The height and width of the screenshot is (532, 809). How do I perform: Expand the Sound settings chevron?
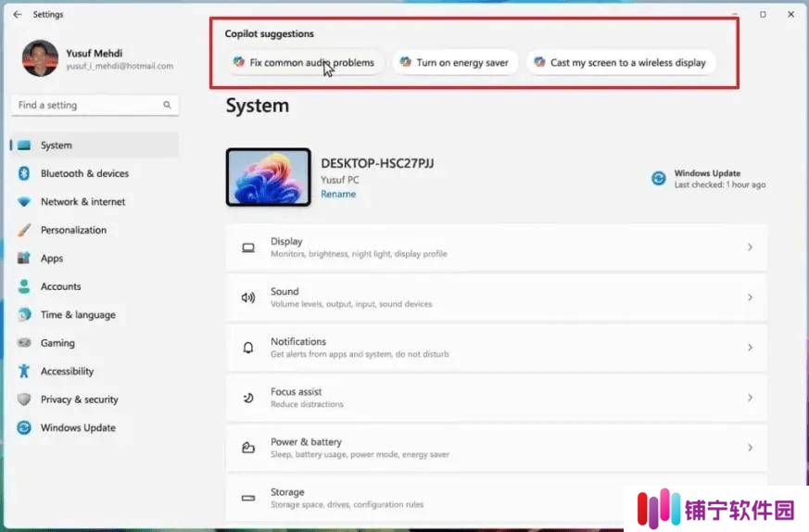pos(751,298)
